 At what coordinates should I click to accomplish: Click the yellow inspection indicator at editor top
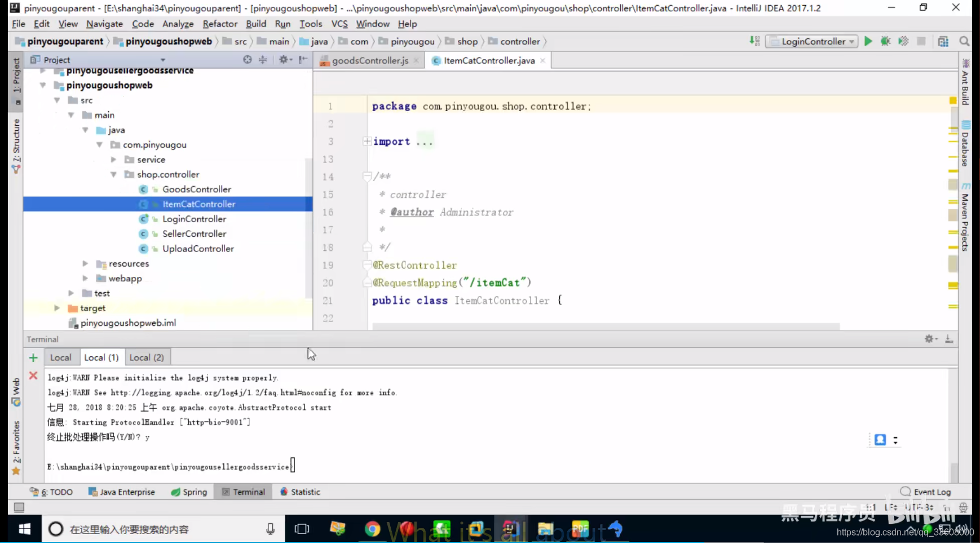point(953,100)
